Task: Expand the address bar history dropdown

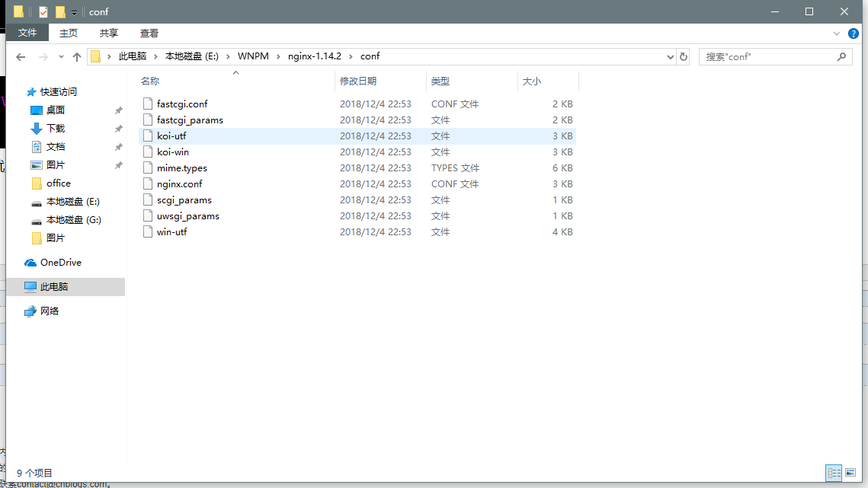Action: (x=670, y=56)
